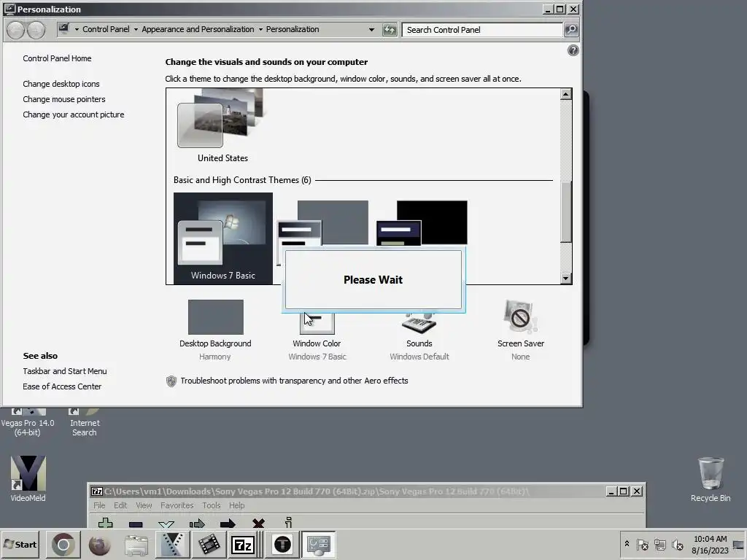Click the Forward navigation button
Image resolution: width=747 pixels, height=560 pixels.
(36, 29)
